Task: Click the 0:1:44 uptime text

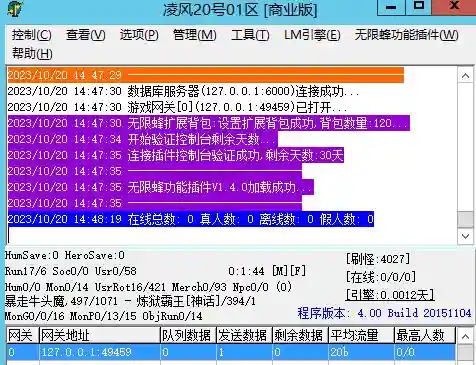Action: click(x=246, y=271)
